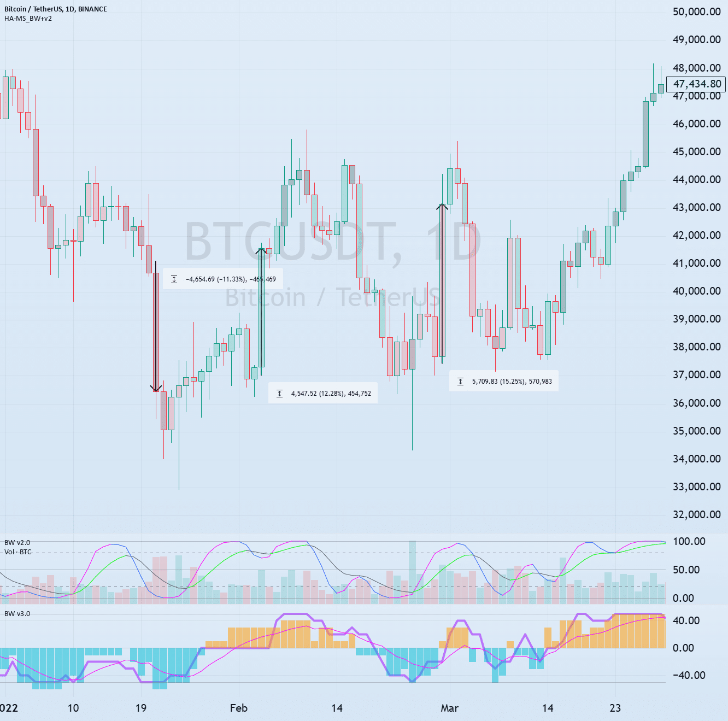Click the Bitcoin / TetherUS, 1D, BINANCE title
The height and width of the screenshot is (721, 728).
(x=56, y=9)
